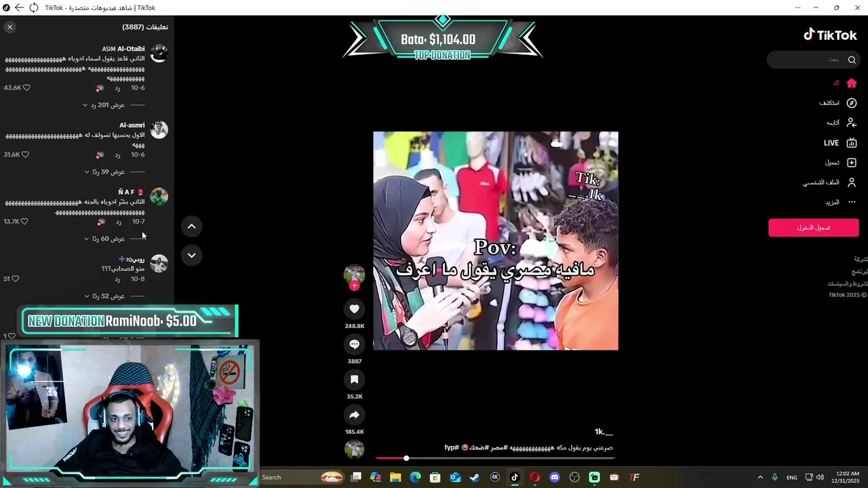Switch the ENG input language
Viewport: 868px width, 488px height.
pos(792,477)
